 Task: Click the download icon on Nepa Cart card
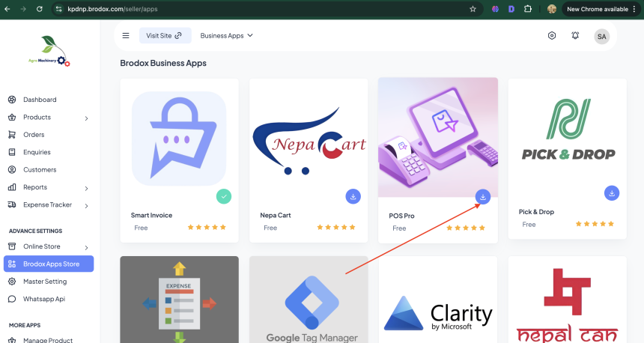pos(353,196)
